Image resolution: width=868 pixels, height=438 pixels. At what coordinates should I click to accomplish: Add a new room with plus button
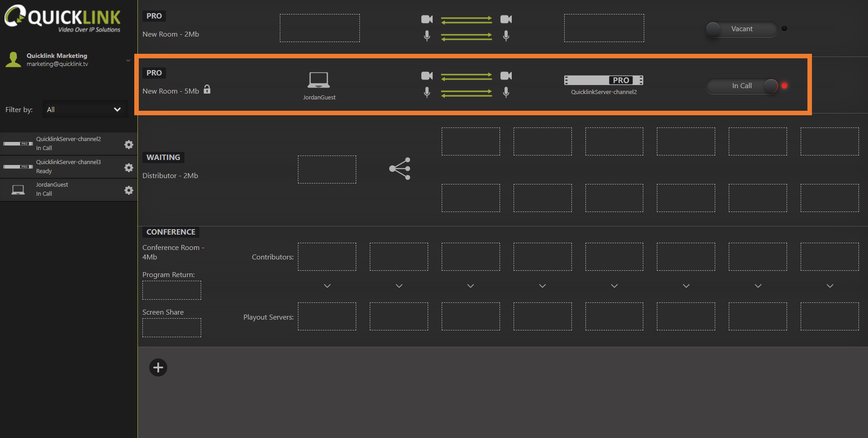click(x=158, y=367)
